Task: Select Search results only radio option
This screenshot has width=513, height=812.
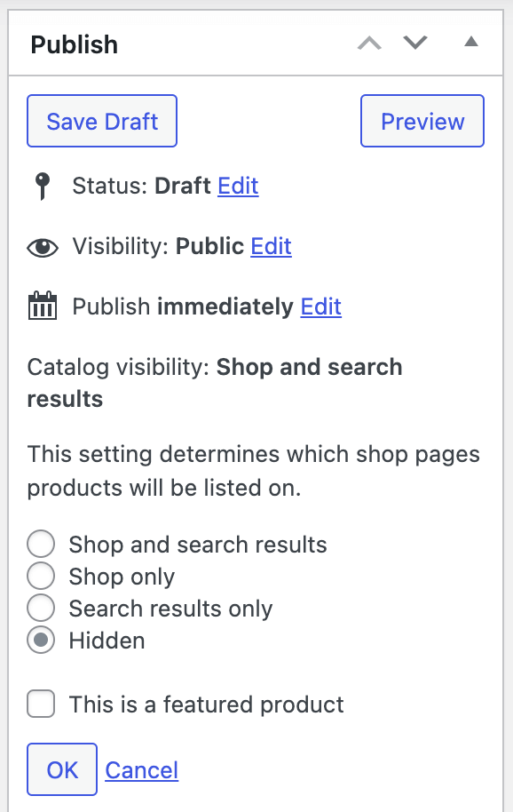Action: click(x=41, y=608)
